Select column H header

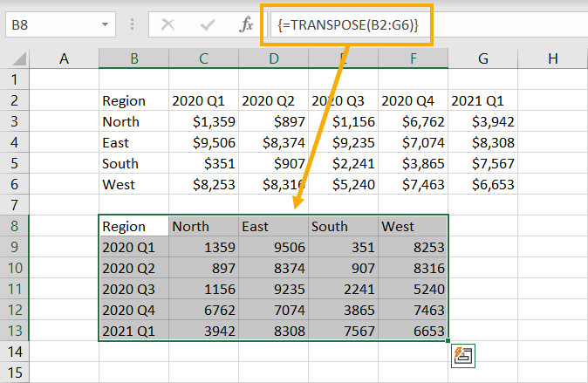(x=552, y=58)
